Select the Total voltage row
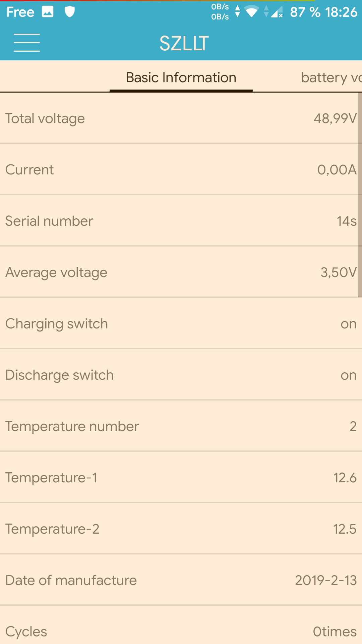 181,118
